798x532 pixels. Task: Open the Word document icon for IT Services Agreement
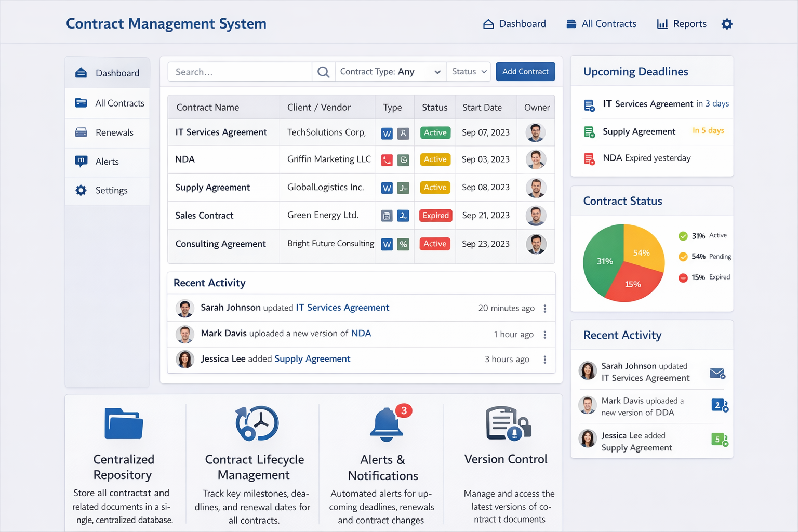point(387,133)
